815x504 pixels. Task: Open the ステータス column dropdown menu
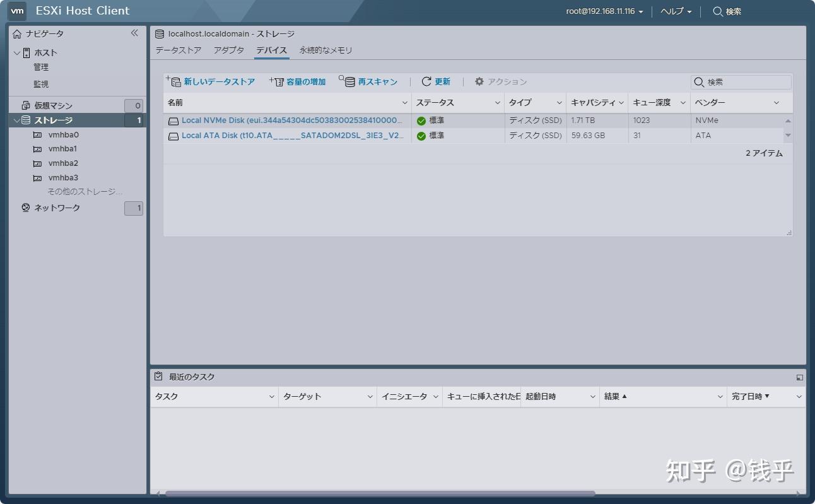click(498, 103)
